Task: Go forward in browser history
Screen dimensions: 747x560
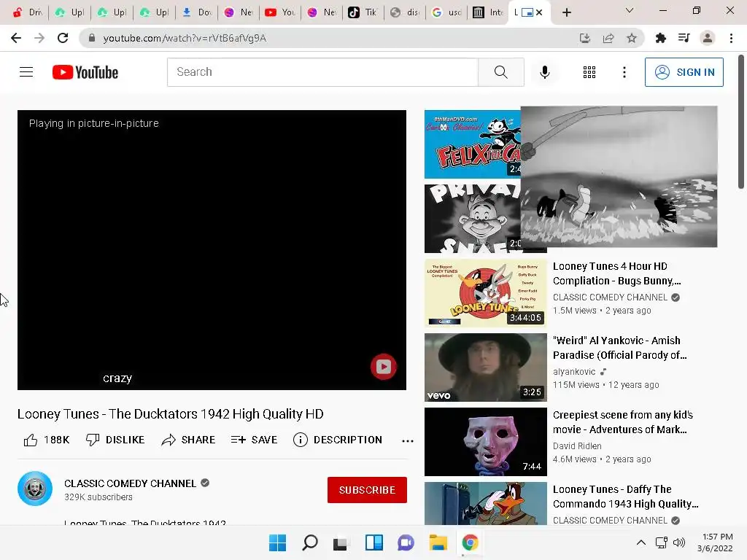Action: pos(39,38)
